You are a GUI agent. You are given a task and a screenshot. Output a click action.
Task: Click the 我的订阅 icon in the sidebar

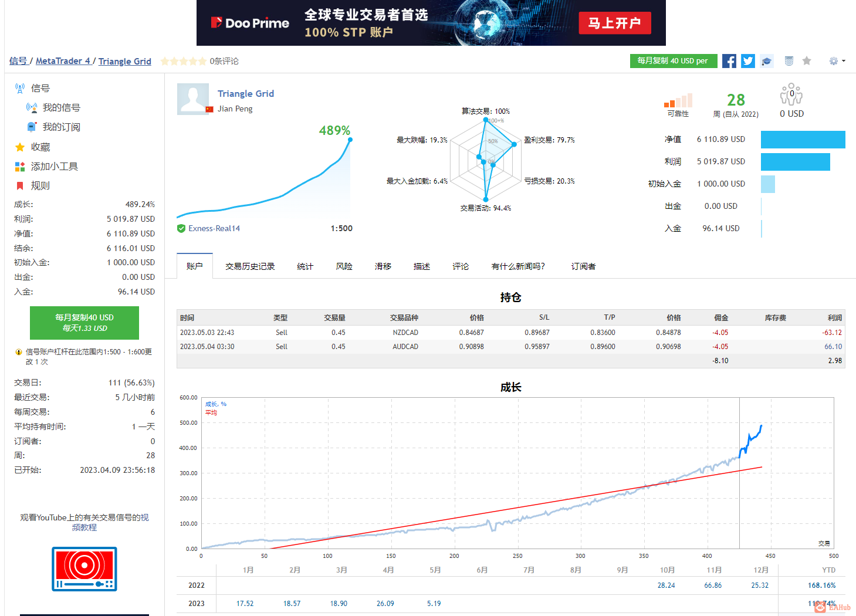(x=32, y=127)
